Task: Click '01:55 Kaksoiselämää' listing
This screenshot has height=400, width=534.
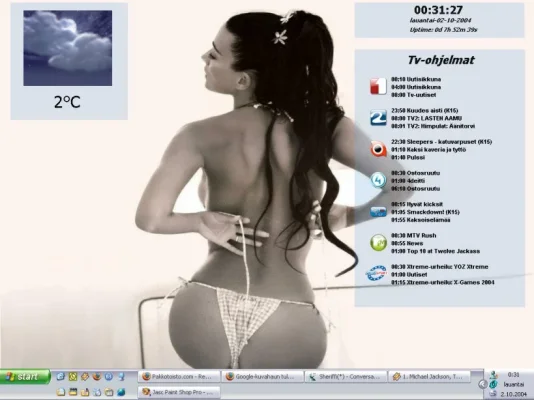Action: tap(421, 220)
